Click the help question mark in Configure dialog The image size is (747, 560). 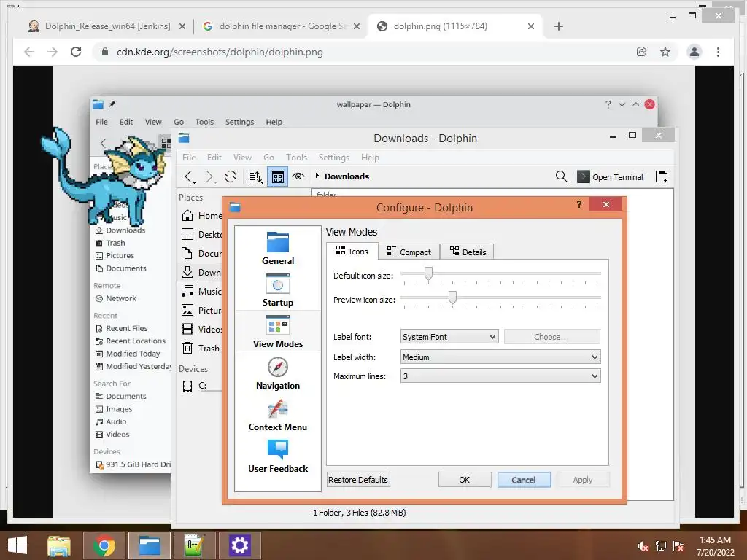pyautogui.click(x=578, y=204)
